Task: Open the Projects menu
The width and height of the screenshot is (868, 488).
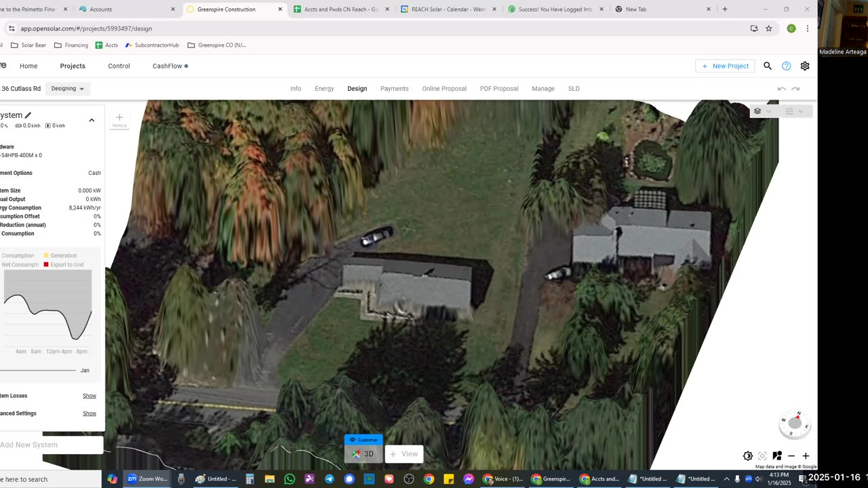Action: point(73,66)
